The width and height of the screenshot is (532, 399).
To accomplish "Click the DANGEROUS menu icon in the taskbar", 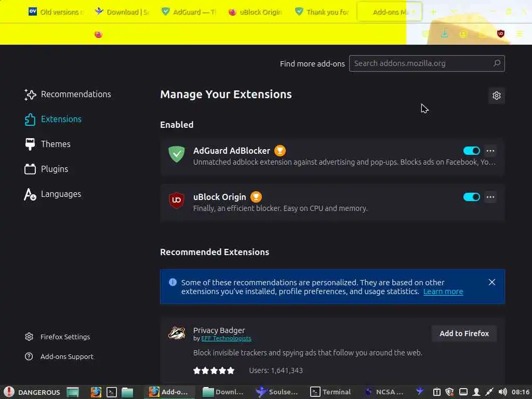I will 9,392.
